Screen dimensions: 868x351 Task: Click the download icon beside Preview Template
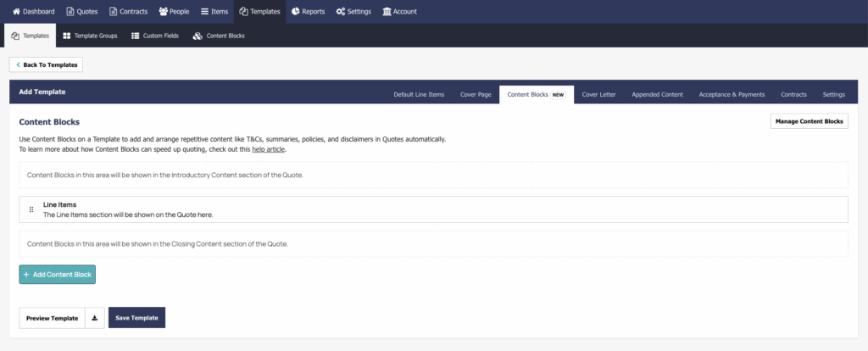click(x=95, y=318)
